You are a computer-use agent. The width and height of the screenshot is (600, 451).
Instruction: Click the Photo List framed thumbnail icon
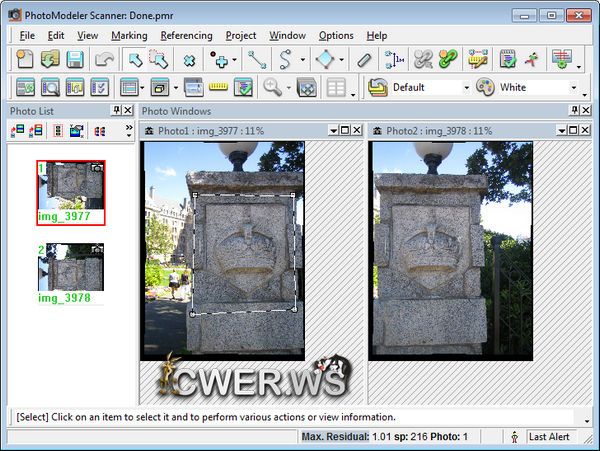[x=58, y=131]
